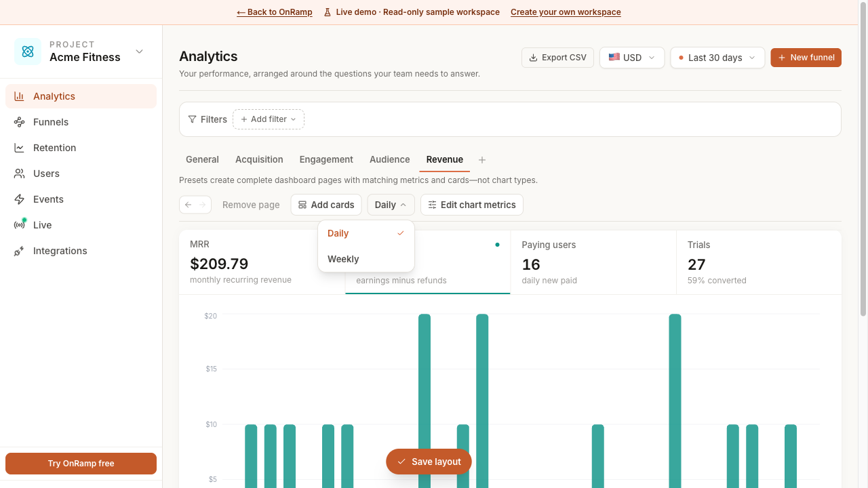The width and height of the screenshot is (868, 488).
Task: Choose Daily in the interval menu
Action: click(x=366, y=233)
